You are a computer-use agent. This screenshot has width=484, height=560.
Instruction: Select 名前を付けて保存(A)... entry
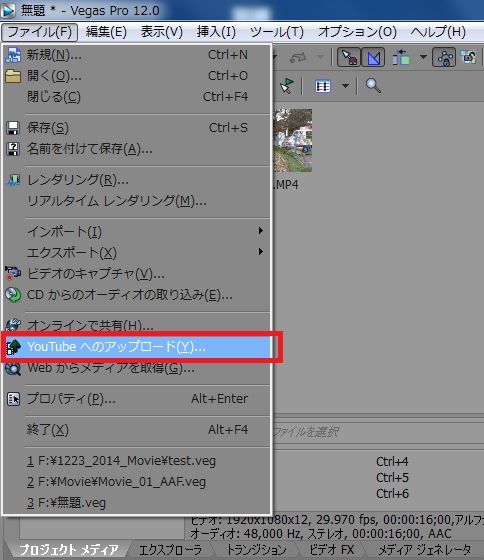137,149
